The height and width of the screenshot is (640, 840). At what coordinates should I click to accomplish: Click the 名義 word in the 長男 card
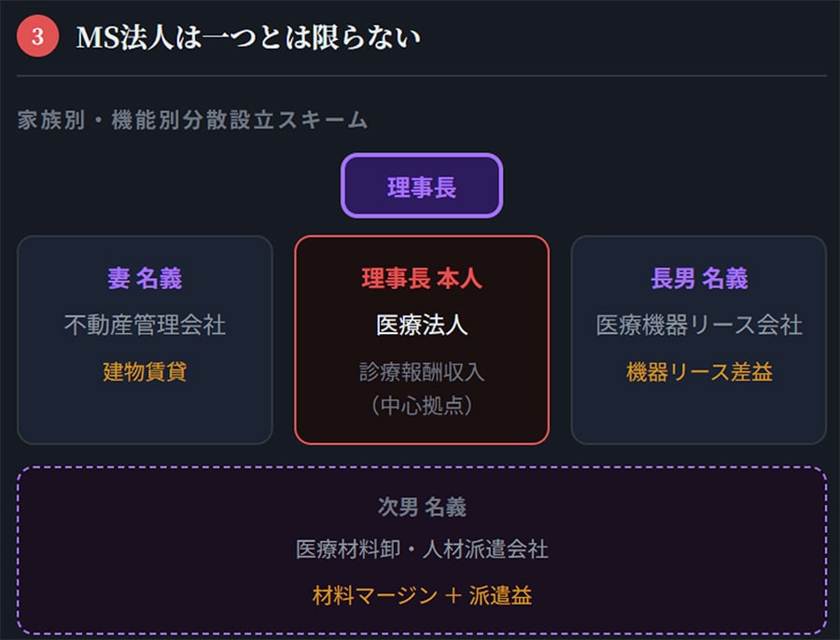pyautogui.click(x=725, y=278)
